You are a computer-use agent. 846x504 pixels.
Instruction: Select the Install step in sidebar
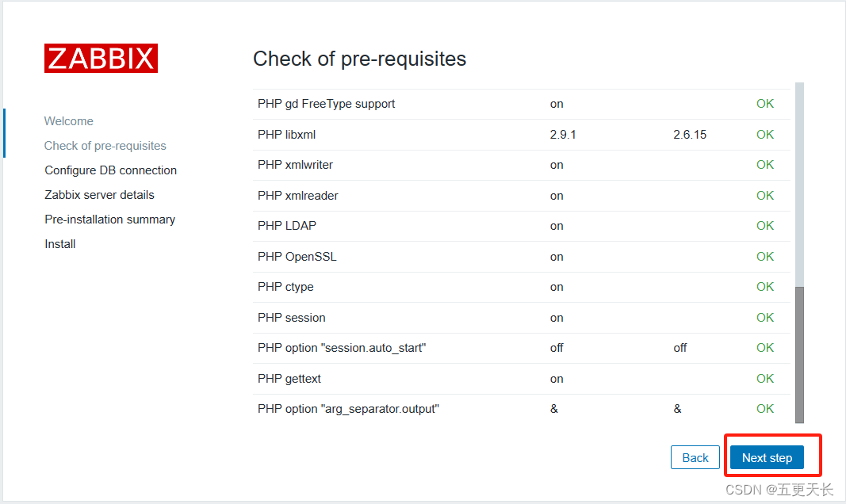point(60,244)
